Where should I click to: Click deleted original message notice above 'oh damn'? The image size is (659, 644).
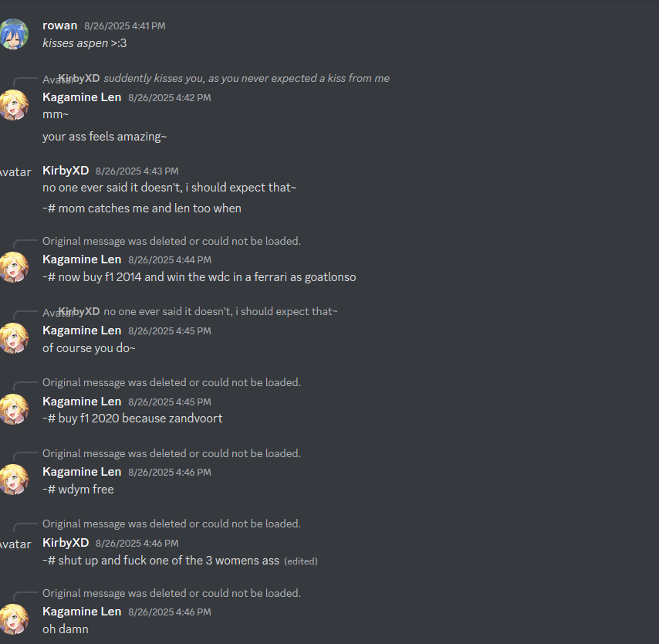[x=171, y=593]
